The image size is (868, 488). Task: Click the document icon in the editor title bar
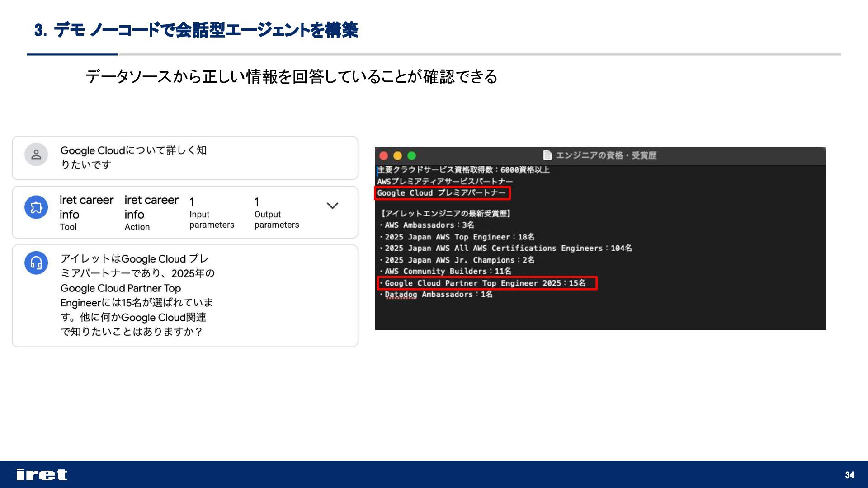coord(547,155)
